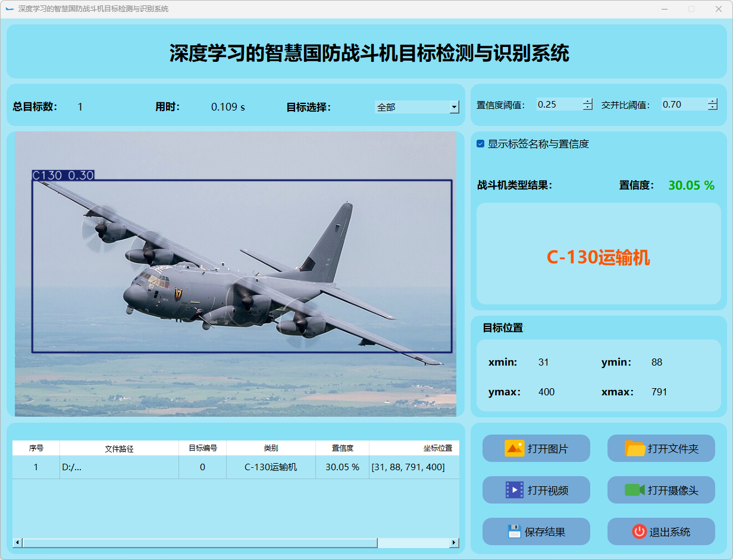This screenshot has height=560, width=733.
Task: Increase the 交并比阈值 value with up arrow
Action: point(713,101)
